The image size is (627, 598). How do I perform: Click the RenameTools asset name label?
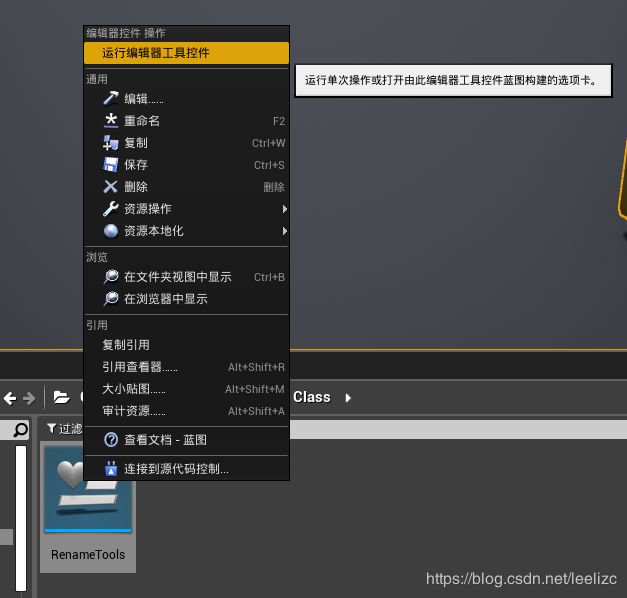tap(88, 554)
